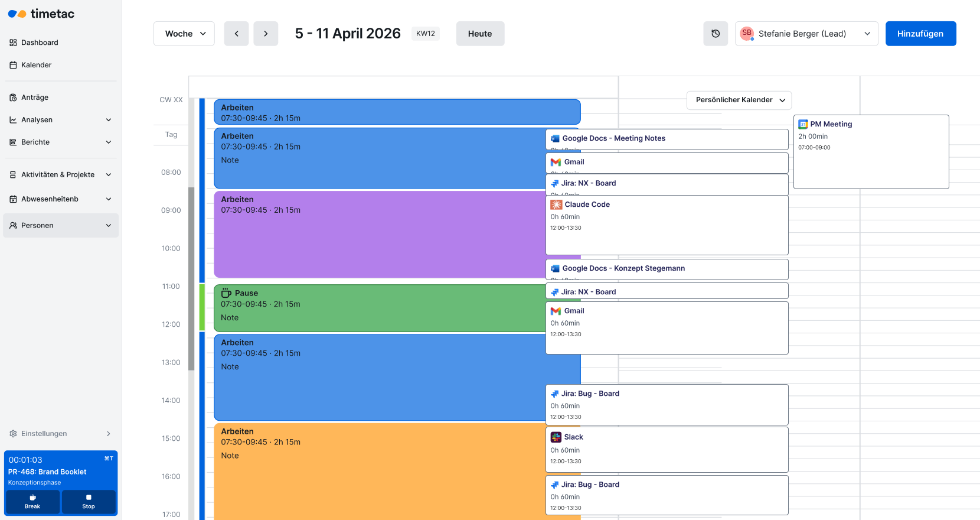Go to next week arrow

click(266, 34)
